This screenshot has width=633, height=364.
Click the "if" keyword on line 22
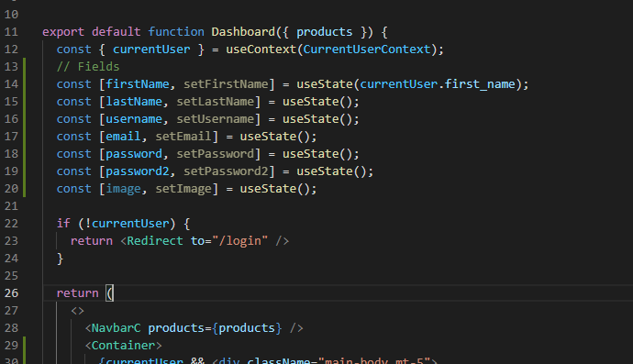(x=63, y=224)
